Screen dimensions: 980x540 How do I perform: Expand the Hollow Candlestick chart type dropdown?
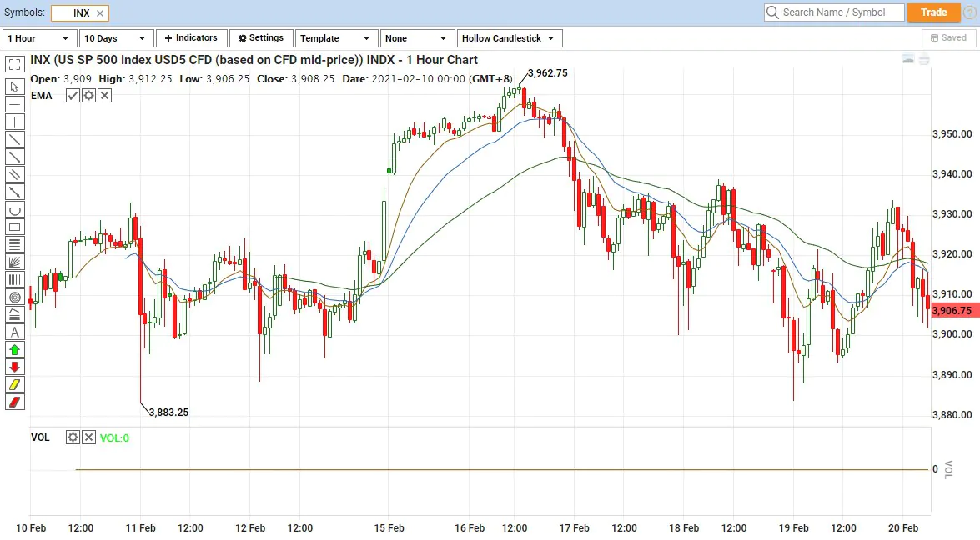509,38
